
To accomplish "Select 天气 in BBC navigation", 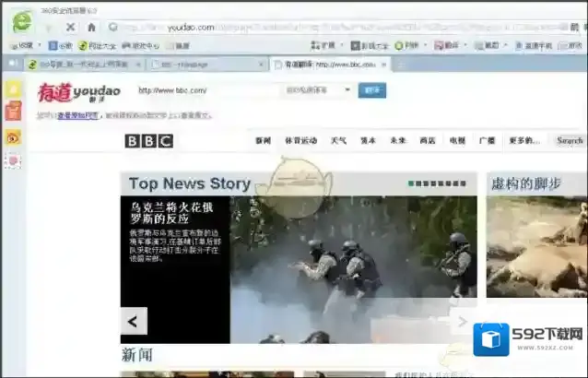I will coord(338,141).
